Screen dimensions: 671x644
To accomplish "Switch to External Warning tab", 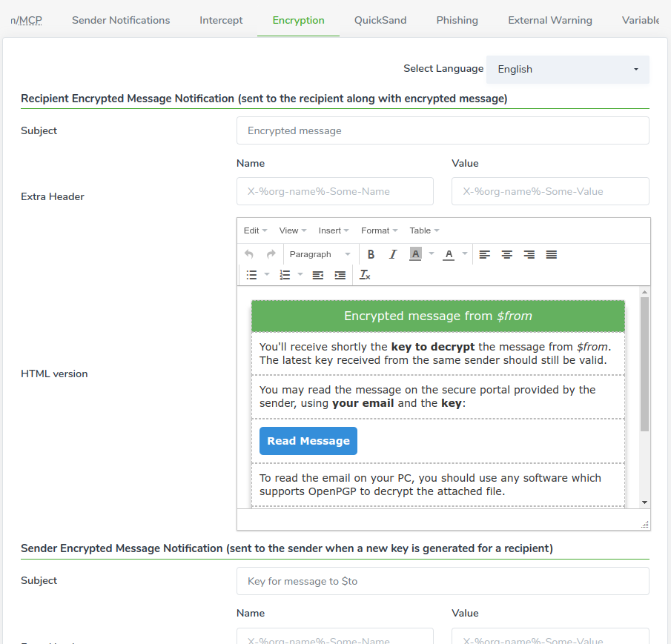I will 550,20.
